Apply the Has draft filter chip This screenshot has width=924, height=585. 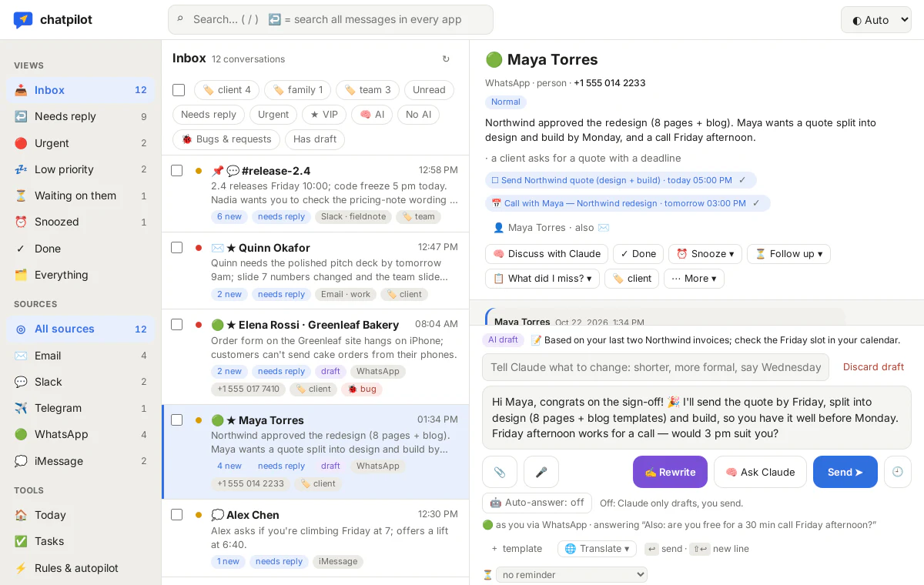click(x=315, y=139)
